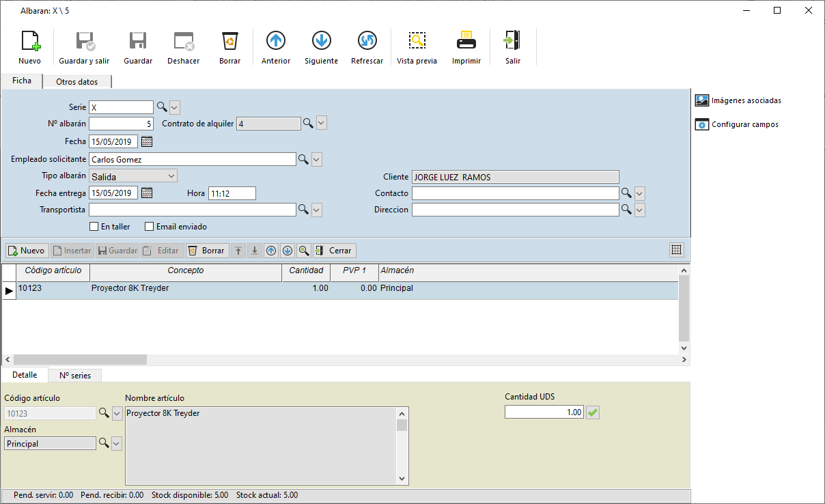This screenshot has width=825, height=504.
Task: Add a line with the small Nuevo button
Action: (x=27, y=251)
